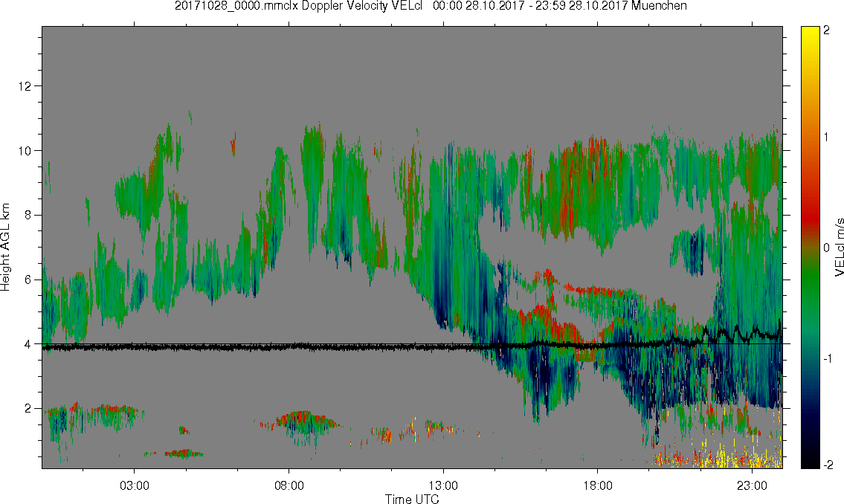Click the 2 km height tick label
Image resolution: width=844 pixels, height=504 pixels.
[x=28, y=409]
